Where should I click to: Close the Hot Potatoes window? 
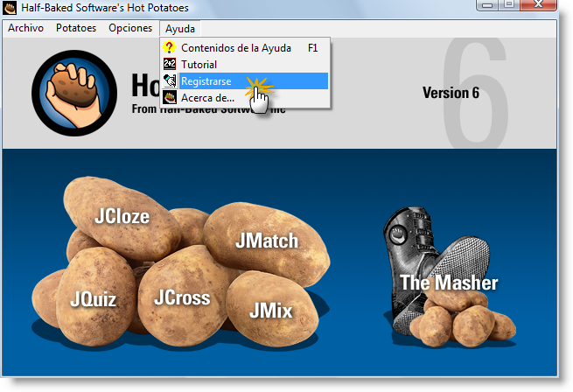click(538, 4)
